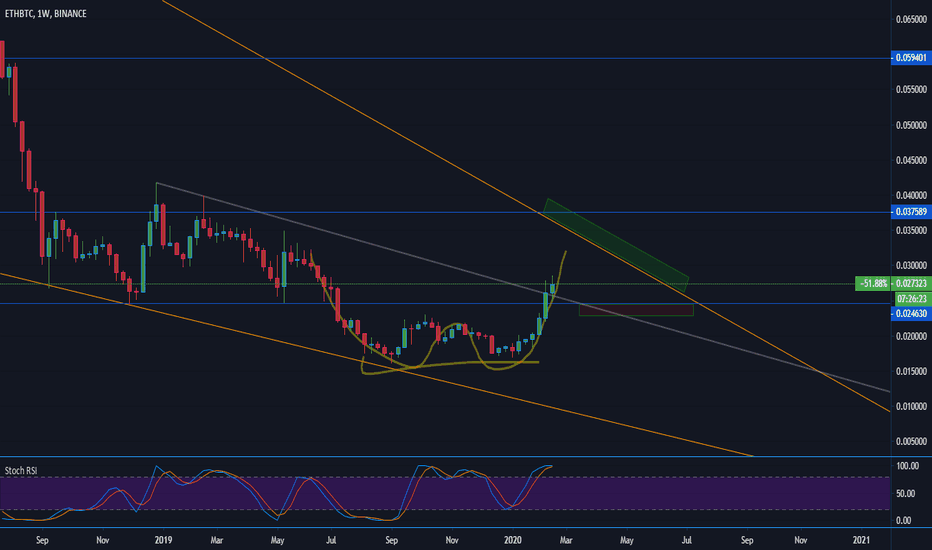Select the horizontal line at 0.059401

[446, 58]
